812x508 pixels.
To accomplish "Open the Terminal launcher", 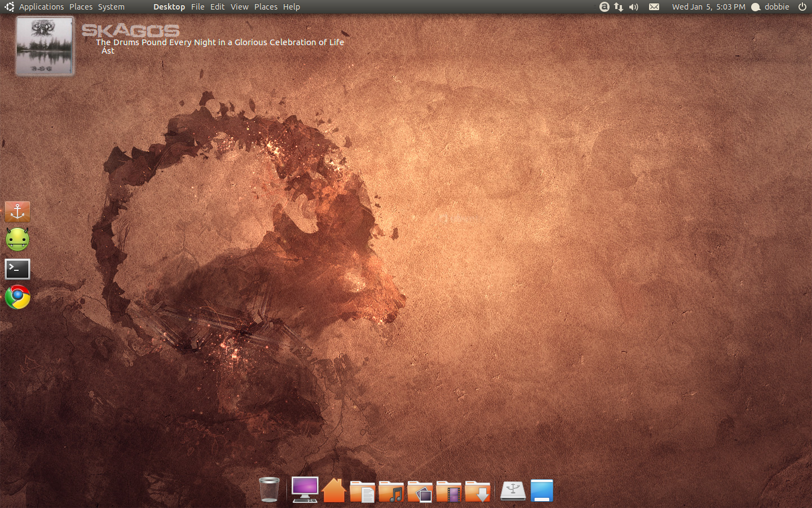I will click(x=17, y=269).
